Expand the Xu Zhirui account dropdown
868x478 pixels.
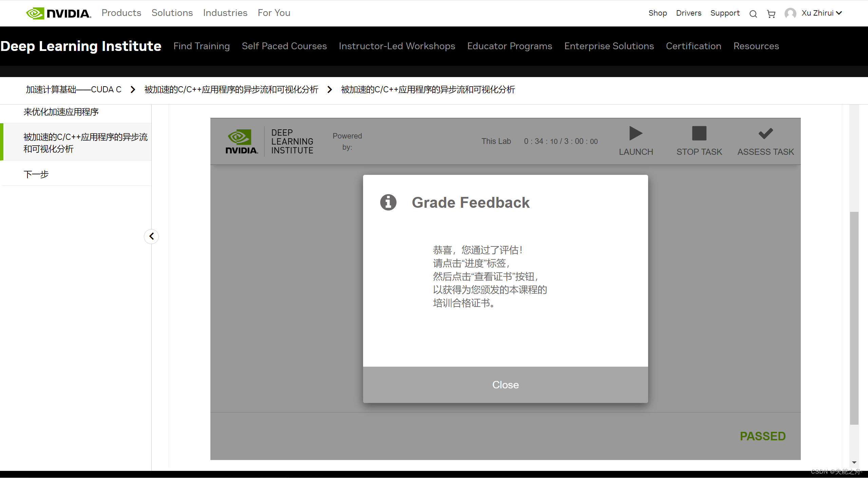click(839, 13)
